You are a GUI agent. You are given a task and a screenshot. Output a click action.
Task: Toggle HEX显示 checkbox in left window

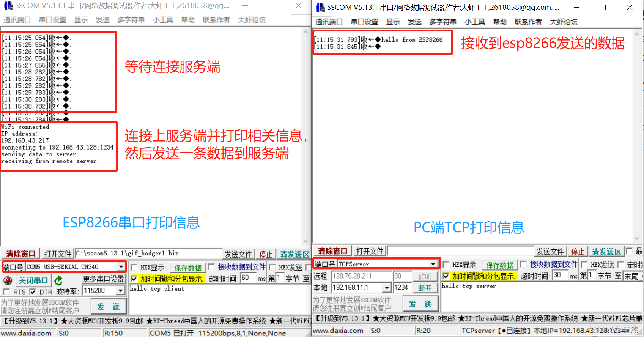point(134,268)
